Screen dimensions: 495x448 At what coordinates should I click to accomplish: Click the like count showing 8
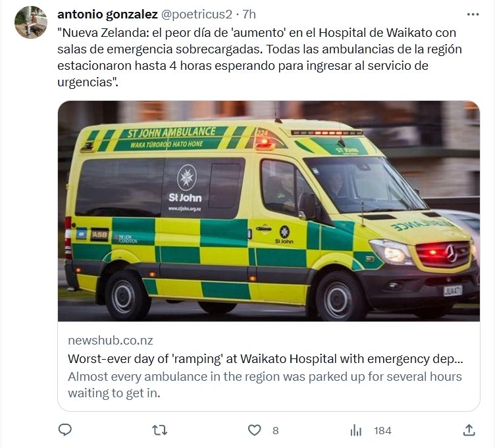pos(275,431)
